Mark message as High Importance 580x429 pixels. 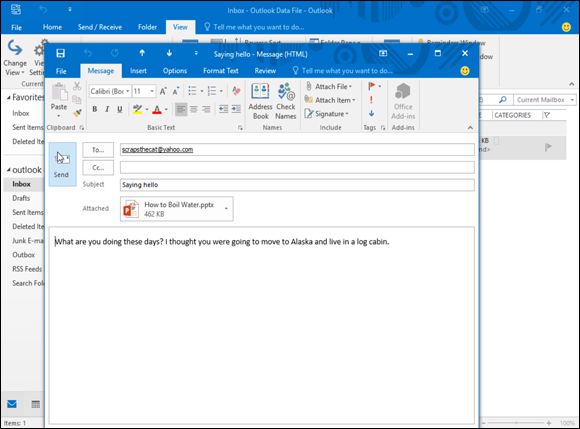pos(371,100)
